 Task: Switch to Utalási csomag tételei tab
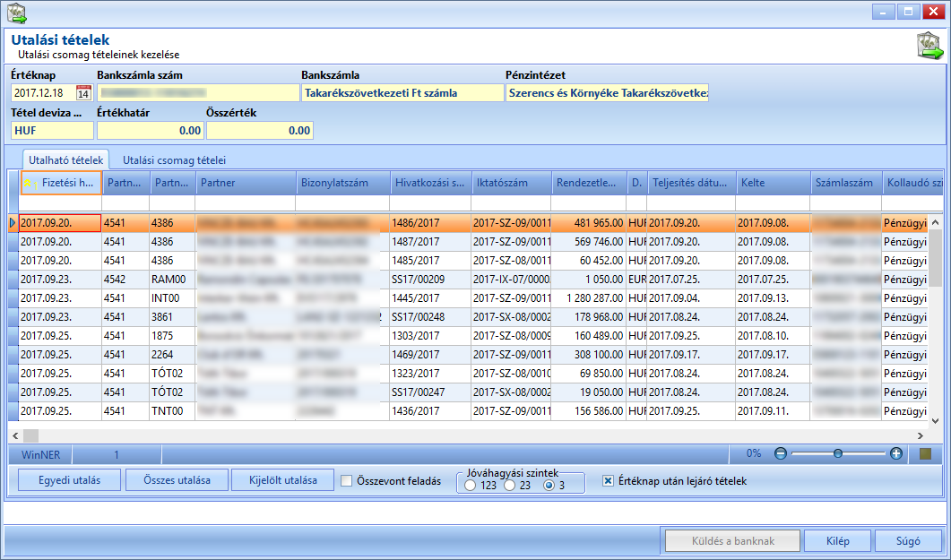point(174,160)
